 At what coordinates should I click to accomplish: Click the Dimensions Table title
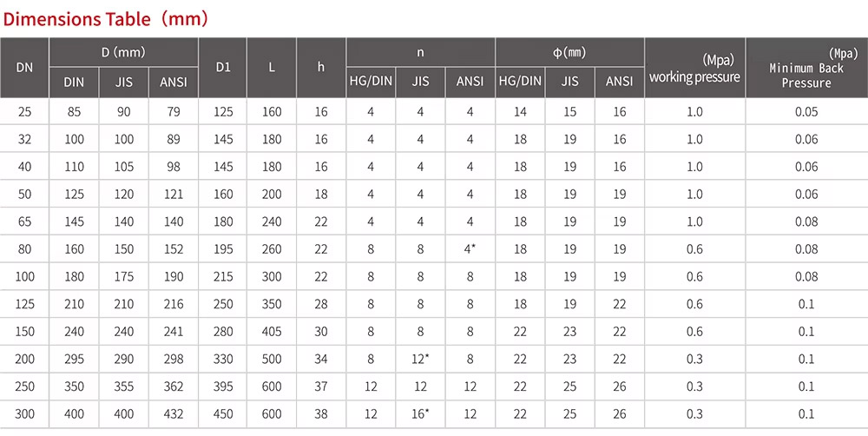pos(106,17)
